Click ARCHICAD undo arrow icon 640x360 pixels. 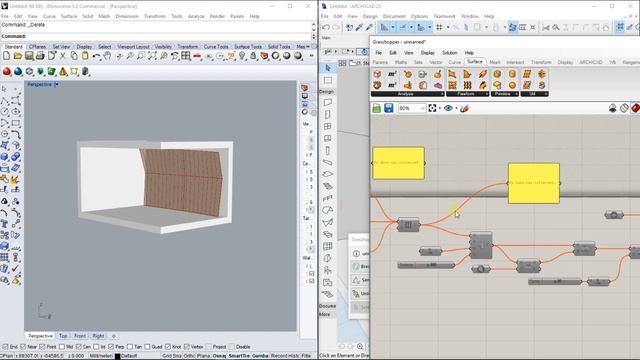(x=326, y=27)
